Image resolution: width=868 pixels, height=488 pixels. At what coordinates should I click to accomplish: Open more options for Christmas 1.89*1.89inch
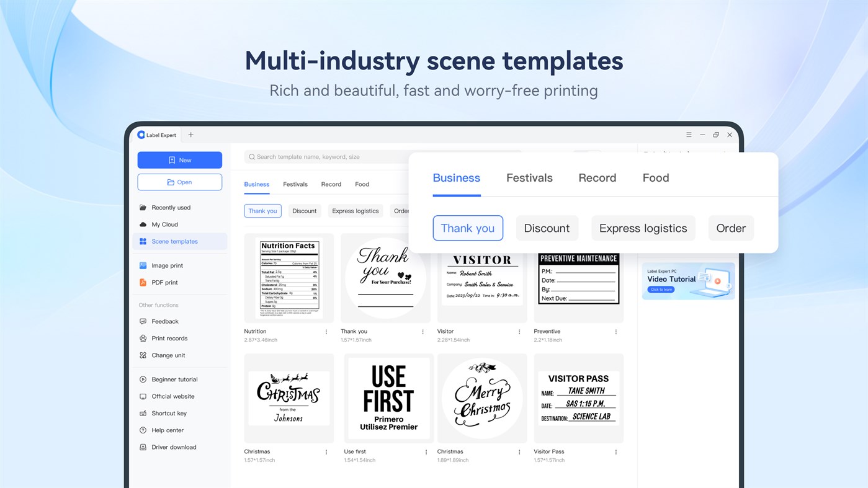pos(519,452)
